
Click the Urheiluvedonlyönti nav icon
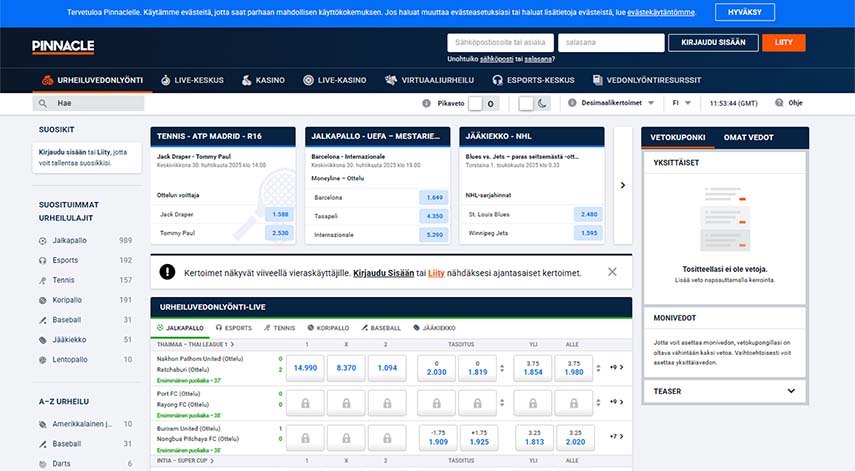coord(47,80)
